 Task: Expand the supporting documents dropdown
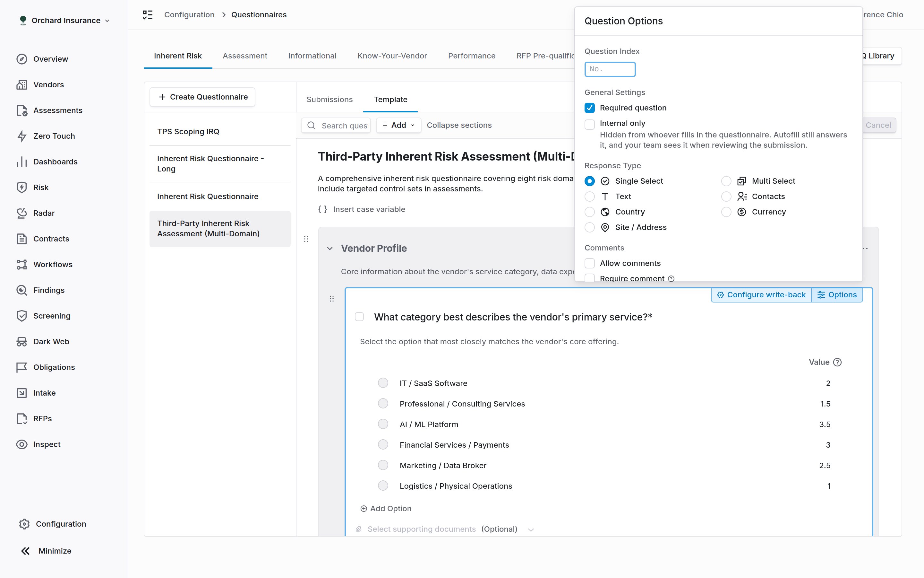point(531,530)
